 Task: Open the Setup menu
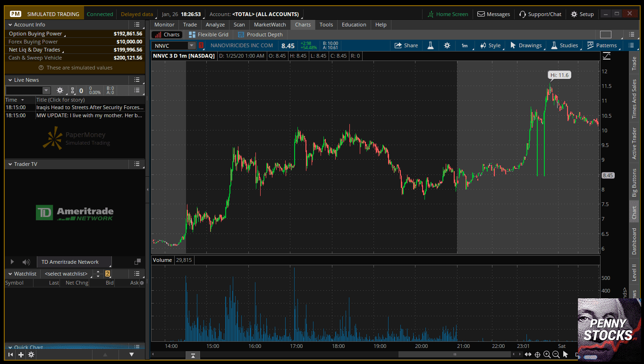click(x=582, y=14)
